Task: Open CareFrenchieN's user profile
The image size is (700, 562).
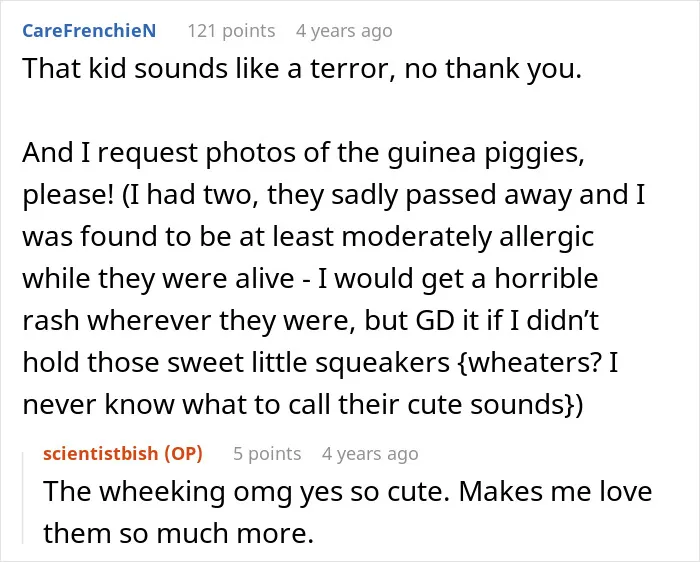Action: click(89, 31)
